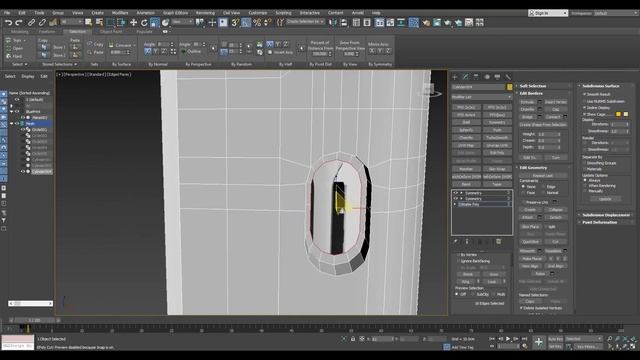Toggle 3D Snaps button
Screen dimensions: 640x360
[x=235, y=22]
